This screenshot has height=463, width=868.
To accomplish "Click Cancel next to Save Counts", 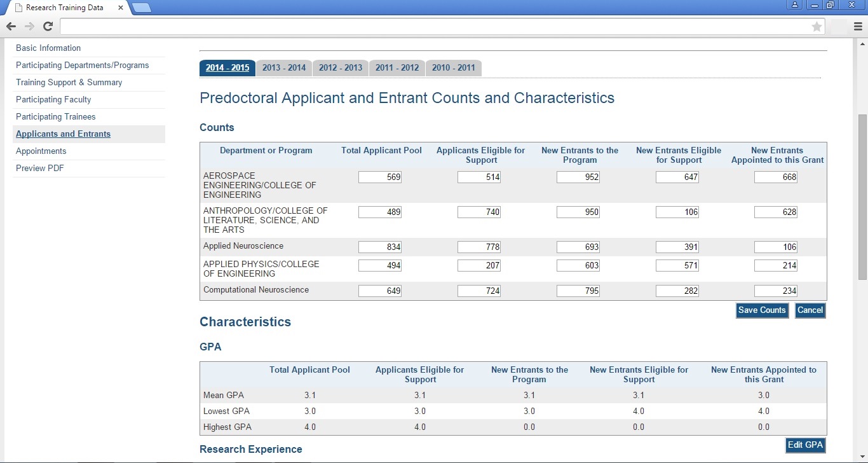I will 810,310.
